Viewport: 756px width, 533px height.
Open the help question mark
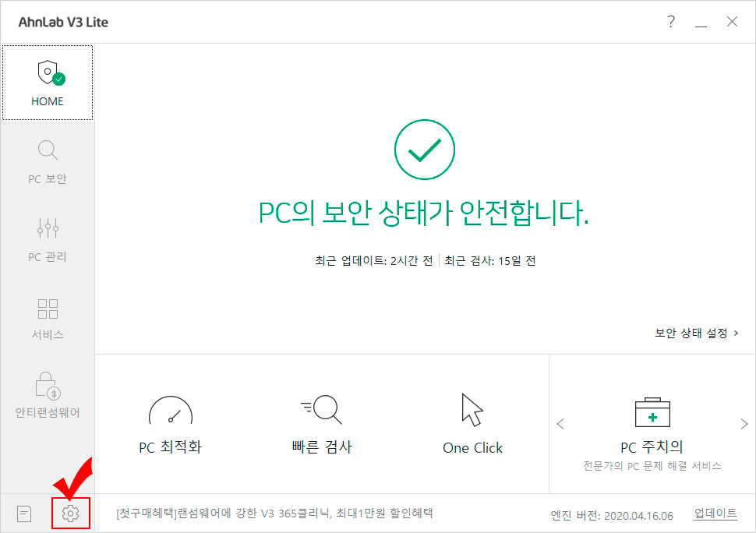[x=670, y=22]
